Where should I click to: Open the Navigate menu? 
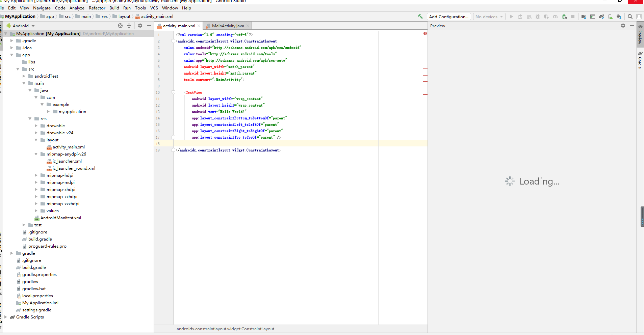click(x=42, y=8)
